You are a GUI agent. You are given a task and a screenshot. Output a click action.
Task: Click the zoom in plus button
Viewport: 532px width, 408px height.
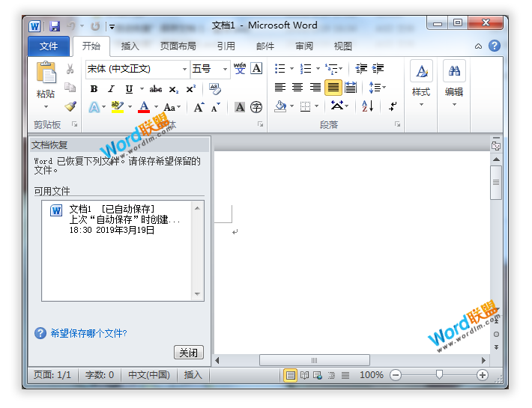click(482, 375)
